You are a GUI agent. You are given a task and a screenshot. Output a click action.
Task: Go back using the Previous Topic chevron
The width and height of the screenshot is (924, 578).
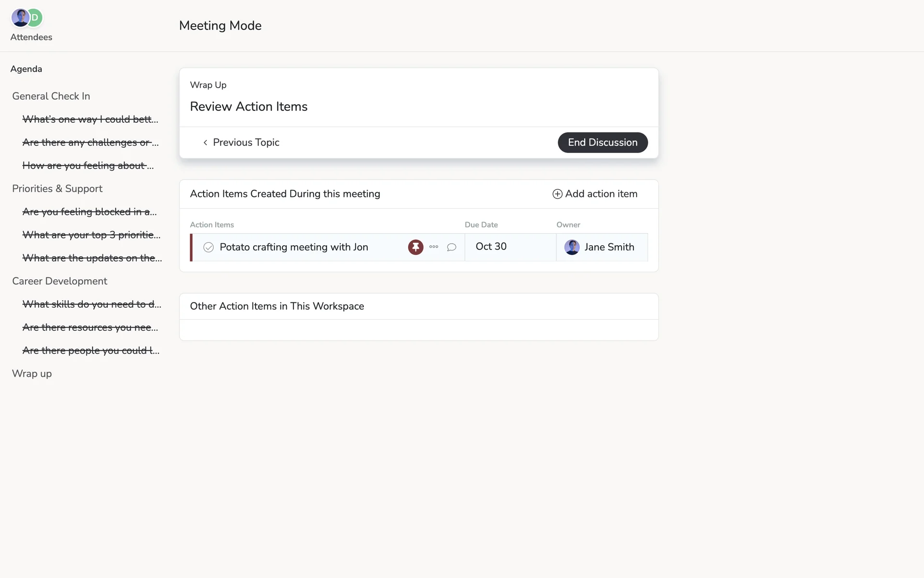click(x=205, y=143)
